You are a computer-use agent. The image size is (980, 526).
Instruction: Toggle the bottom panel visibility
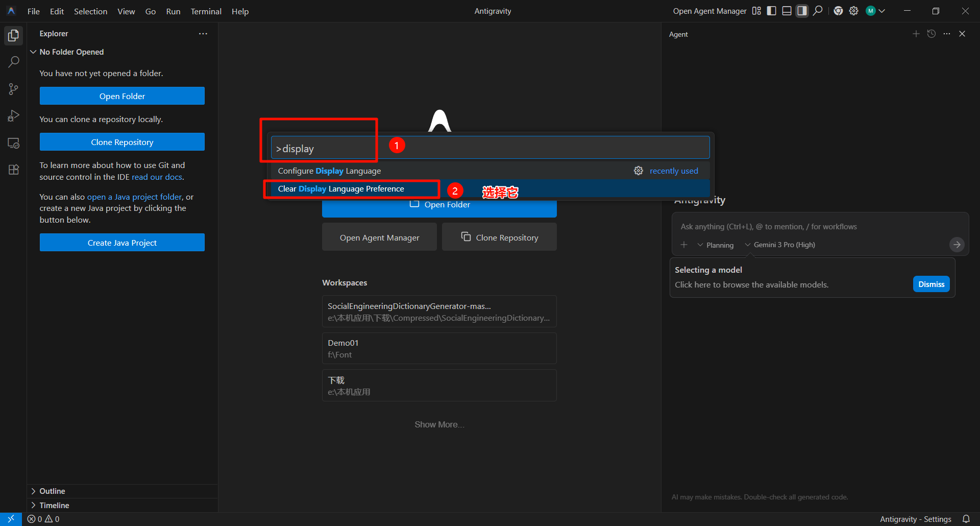tap(787, 11)
